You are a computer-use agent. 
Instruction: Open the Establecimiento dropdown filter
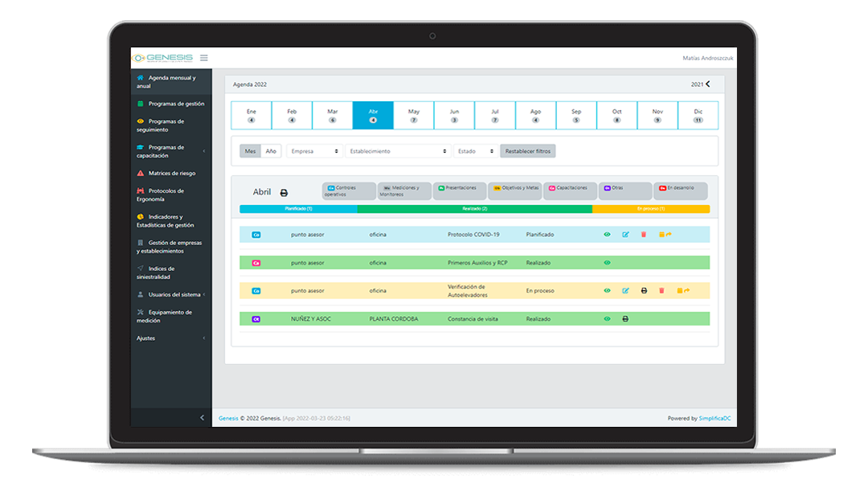398,151
